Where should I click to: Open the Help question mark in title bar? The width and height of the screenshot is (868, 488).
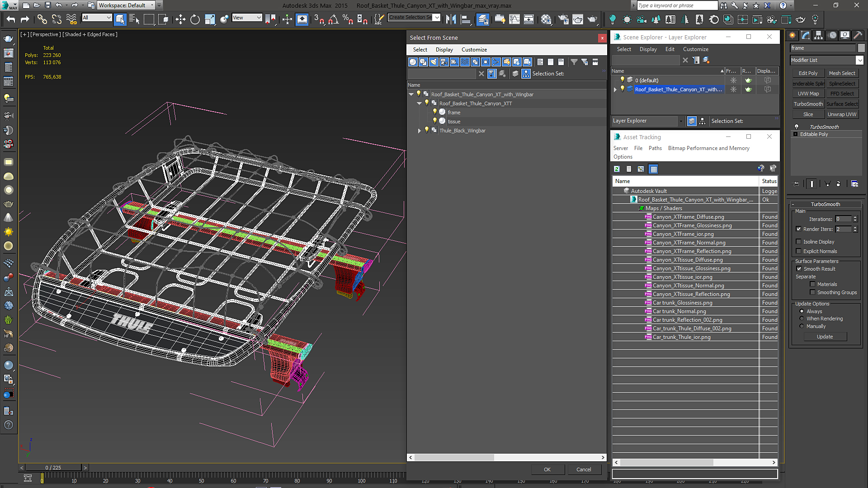point(783,5)
